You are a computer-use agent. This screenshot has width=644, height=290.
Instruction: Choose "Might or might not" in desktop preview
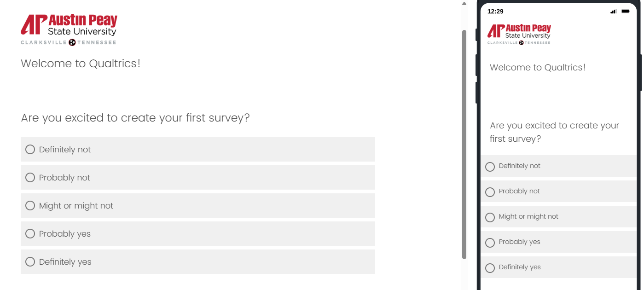tap(30, 206)
